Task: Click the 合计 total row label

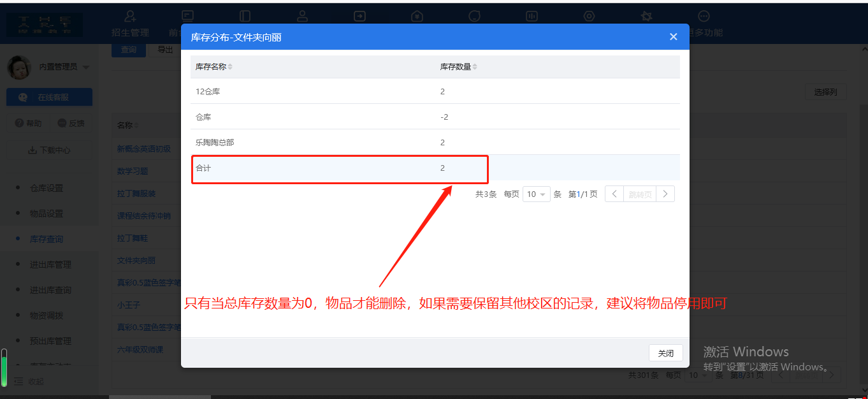Action: pyautogui.click(x=203, y=168)
